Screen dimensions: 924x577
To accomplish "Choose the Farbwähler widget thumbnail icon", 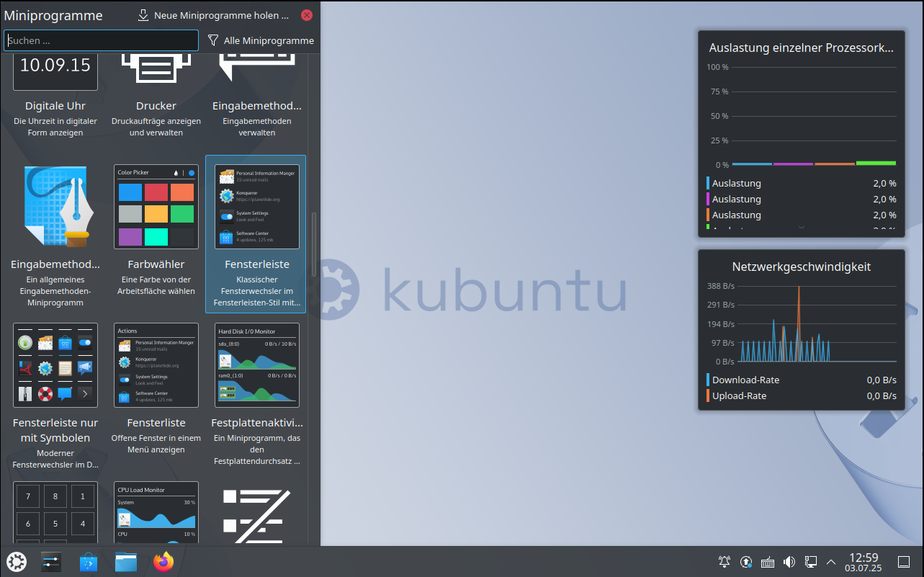I will (x=156, y=205).
